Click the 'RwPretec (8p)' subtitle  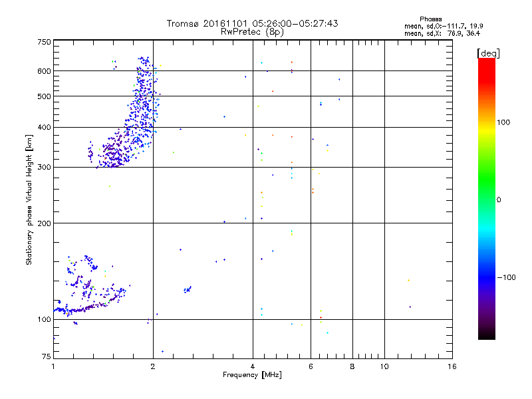252,32
